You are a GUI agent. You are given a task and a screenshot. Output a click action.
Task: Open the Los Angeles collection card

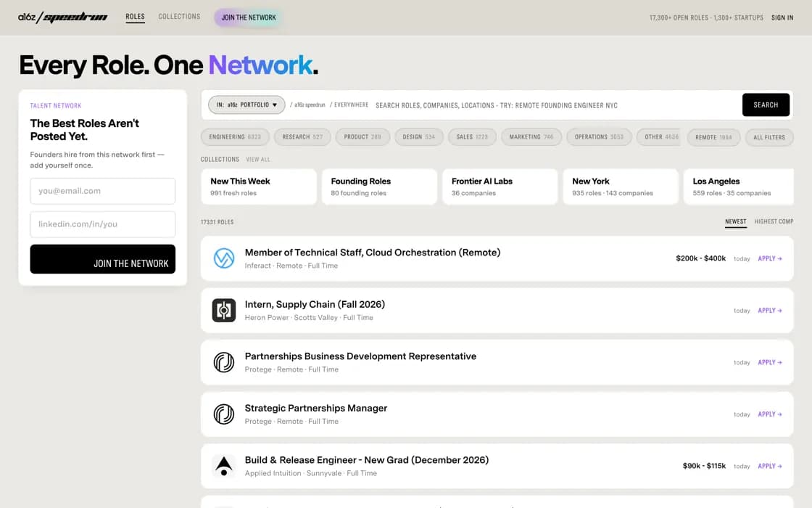[x=739, y=187]
